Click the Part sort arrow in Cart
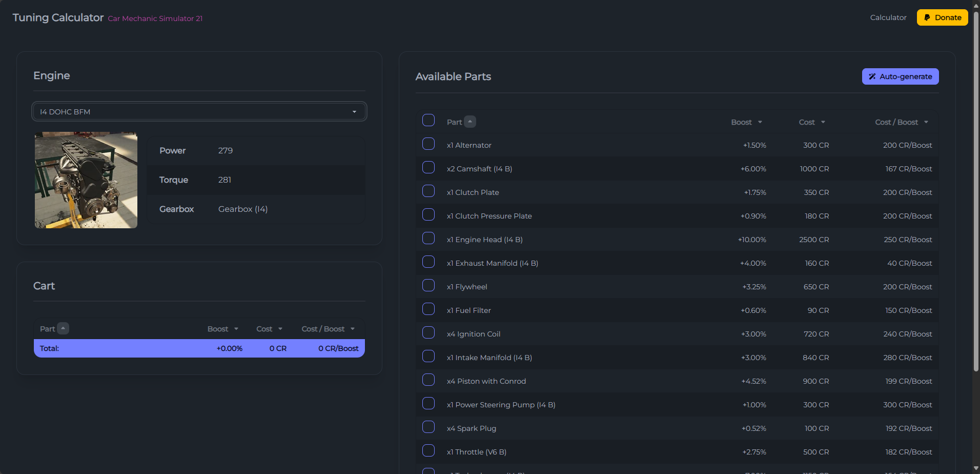The width and height of the screenshot is (980, 474). pos(63,328)
